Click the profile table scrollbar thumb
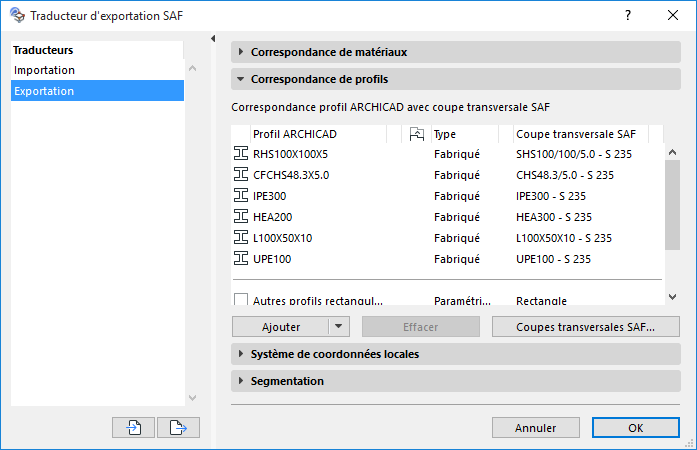697x450 pixels. pos(673,205)
